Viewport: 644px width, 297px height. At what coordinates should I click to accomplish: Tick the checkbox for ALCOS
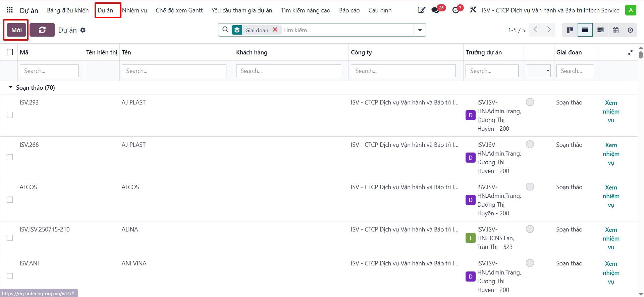[x=10, y=200]
